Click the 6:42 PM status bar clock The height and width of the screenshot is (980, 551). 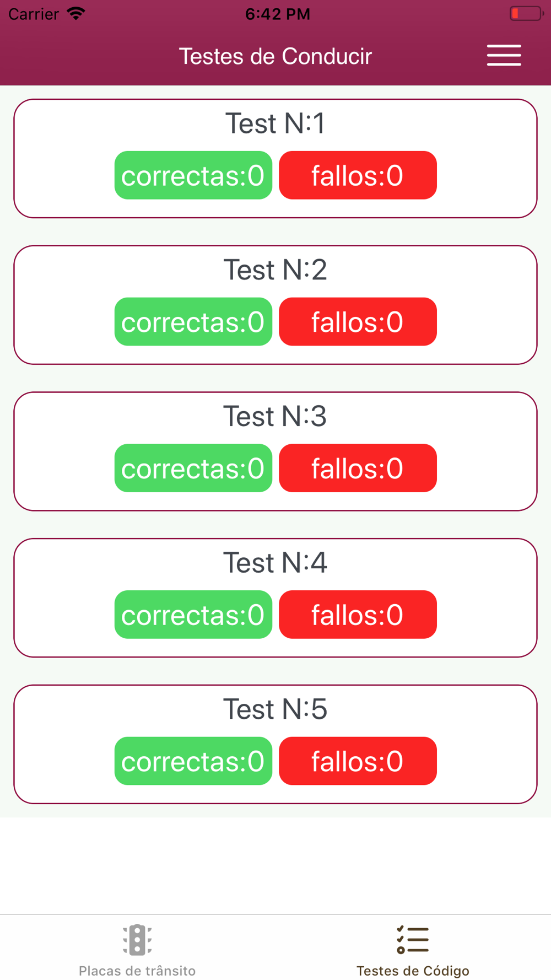(278, 14)
